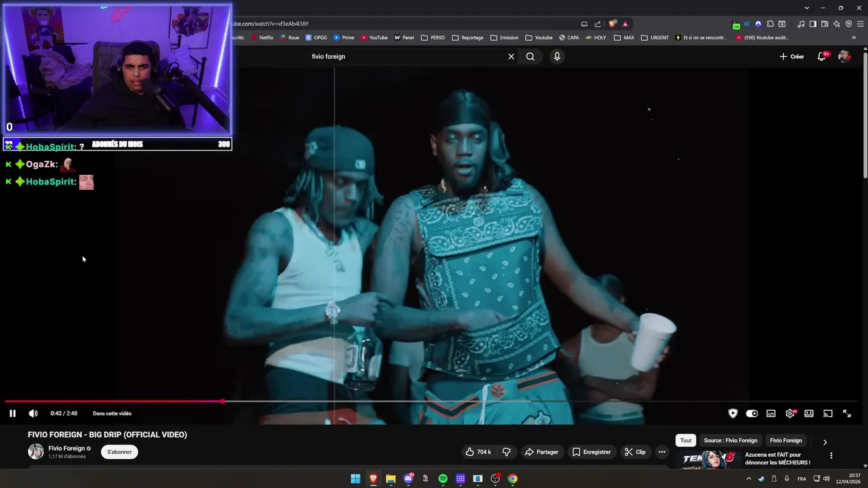Screen dimensions: 868x488
Task: Click the Créer create button
Action: (x=791, y=57)
